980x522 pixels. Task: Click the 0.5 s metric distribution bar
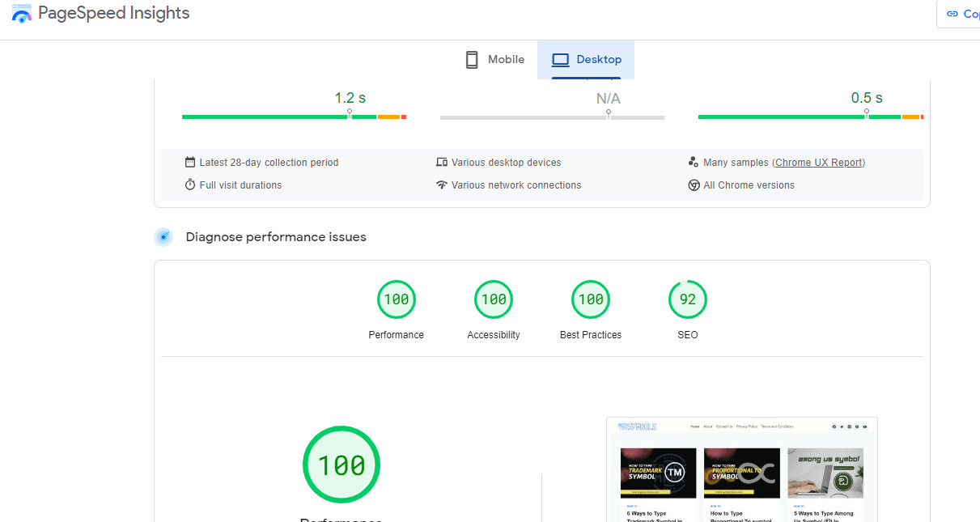click(x=809, y=117)
